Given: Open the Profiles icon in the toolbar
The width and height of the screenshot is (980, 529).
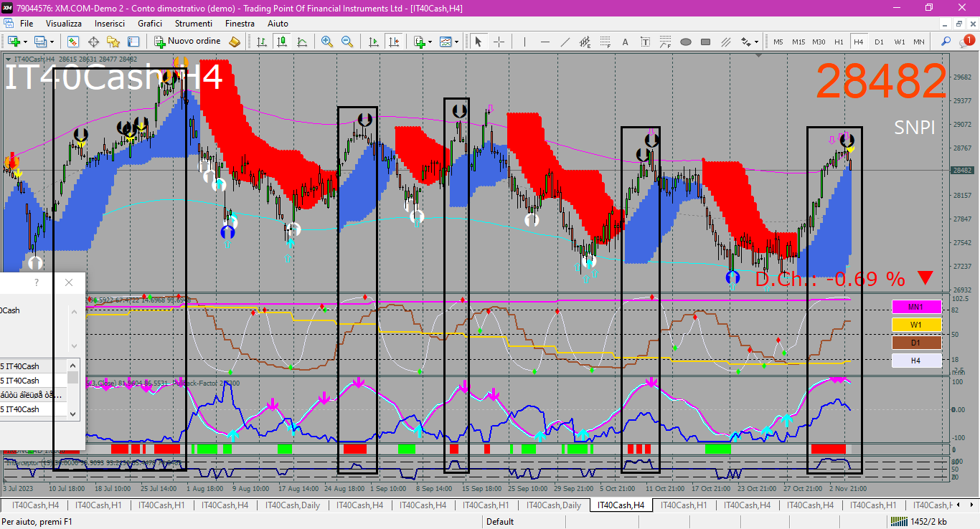Looking at the screenshot, I should click(x=40, y=42).
